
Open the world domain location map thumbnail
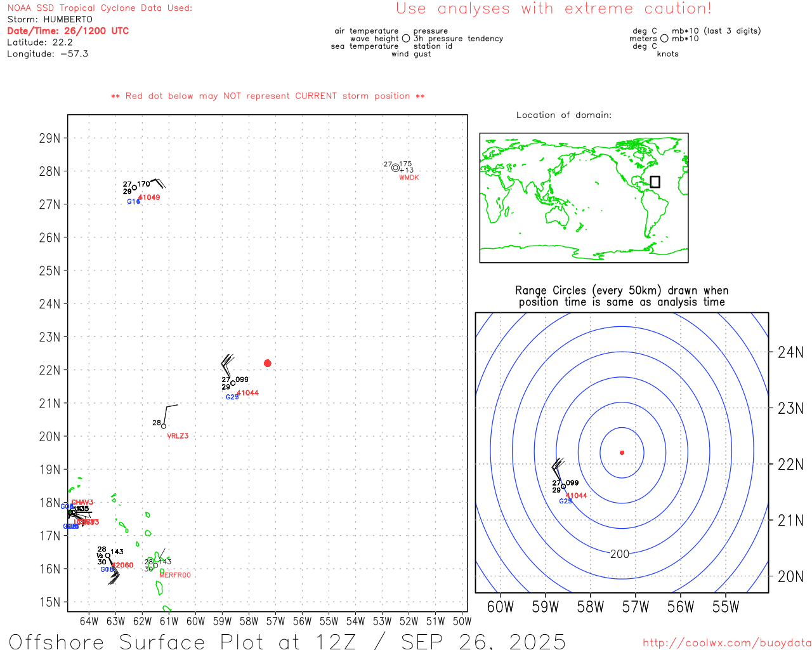[x=584, y=197]
